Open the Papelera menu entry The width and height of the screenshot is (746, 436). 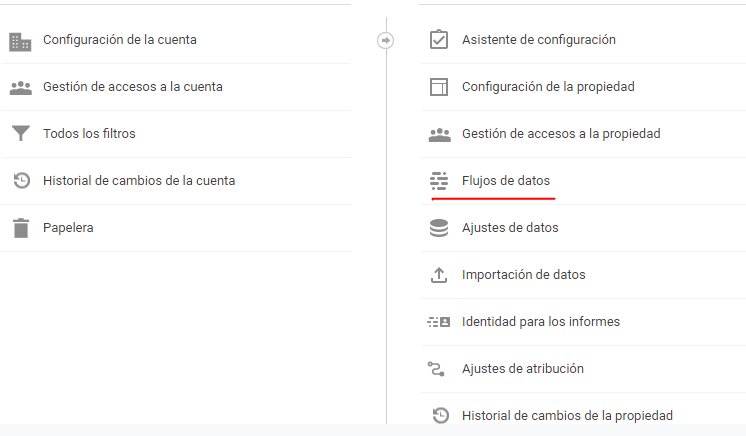coord(68,228)
